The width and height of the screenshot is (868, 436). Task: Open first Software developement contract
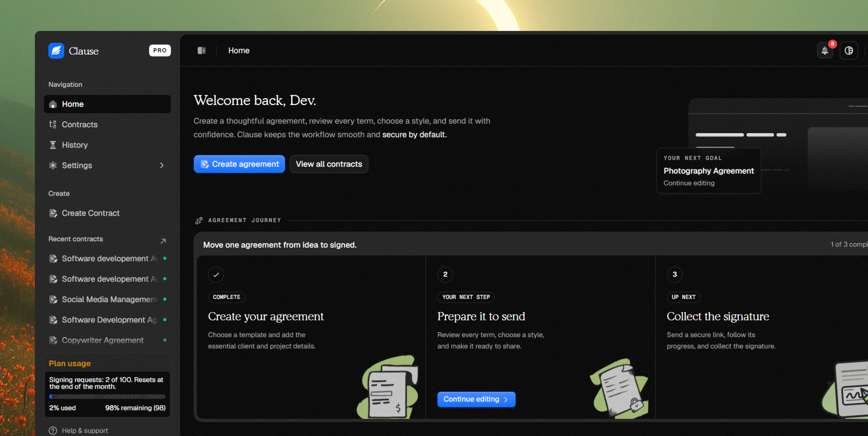[107, 259]
